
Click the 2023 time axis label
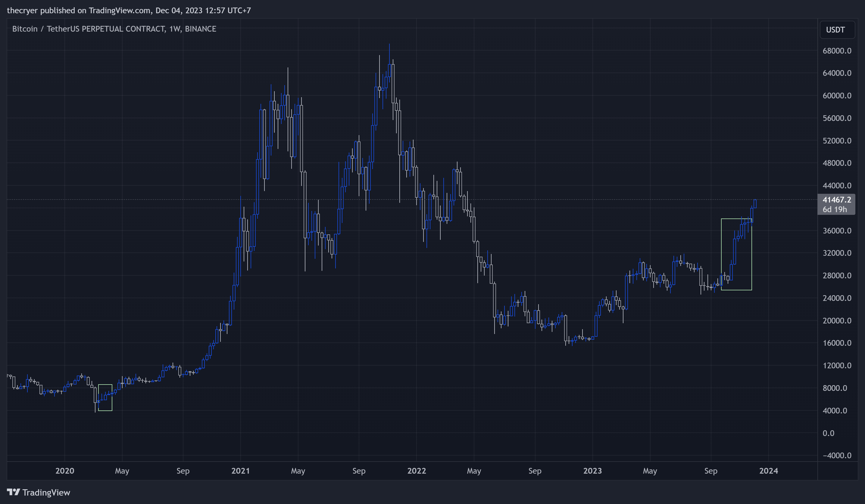tap(592, 471)
